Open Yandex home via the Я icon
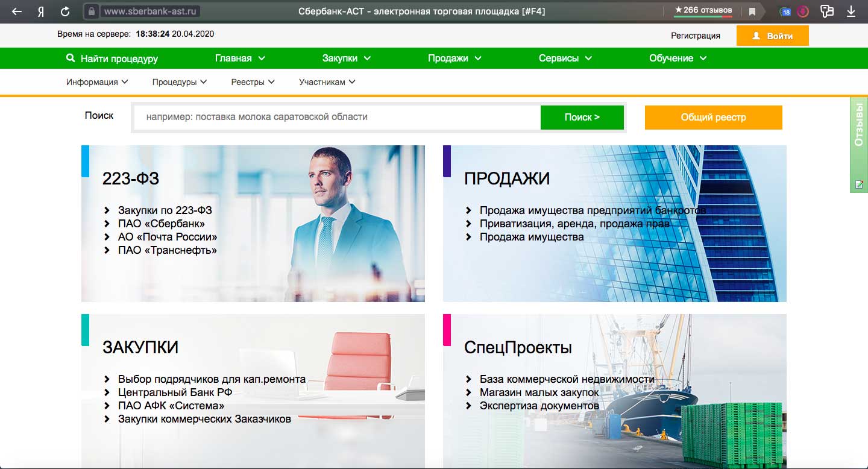868x469 pixels. pyautogui.click(x=40, y=11)
